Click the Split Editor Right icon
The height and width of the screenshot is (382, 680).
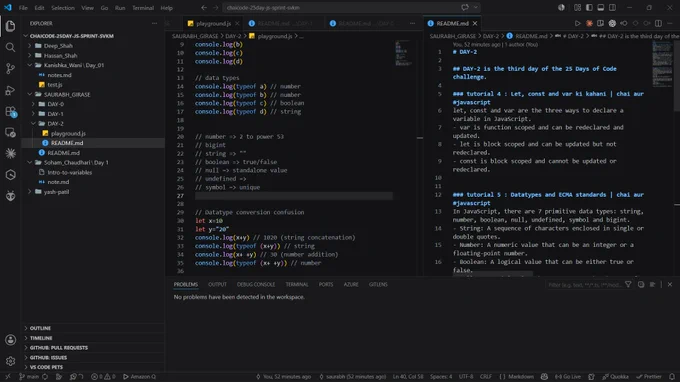[x=658, y=23]
